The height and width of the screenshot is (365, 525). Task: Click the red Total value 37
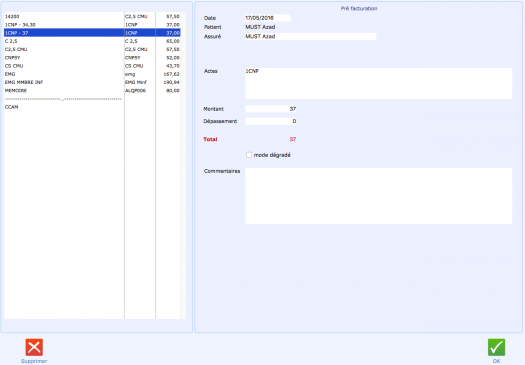(293, 139)
